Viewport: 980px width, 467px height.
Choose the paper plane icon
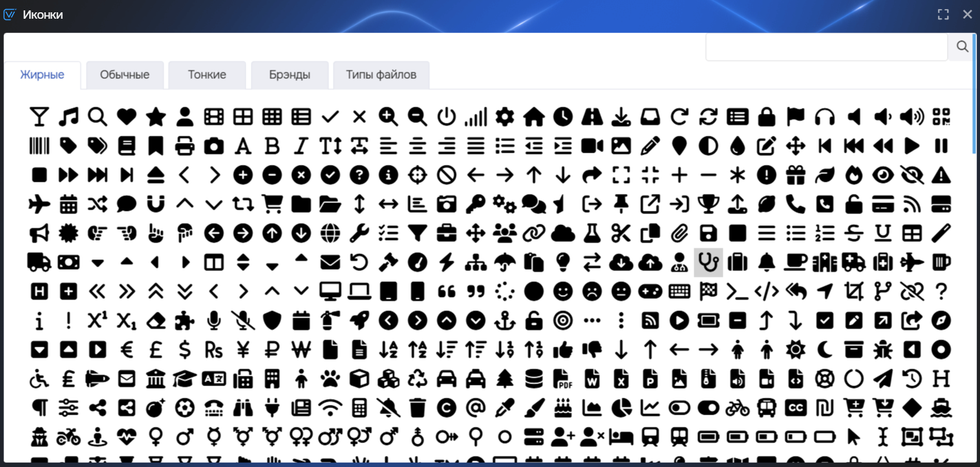pyautogui.click(x=883, y=379)
